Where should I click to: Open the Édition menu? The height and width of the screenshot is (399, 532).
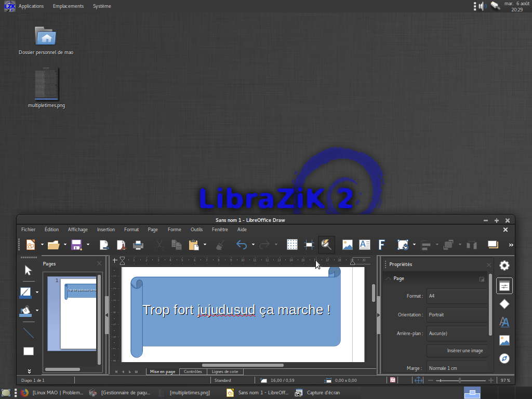tap(51, 230)
